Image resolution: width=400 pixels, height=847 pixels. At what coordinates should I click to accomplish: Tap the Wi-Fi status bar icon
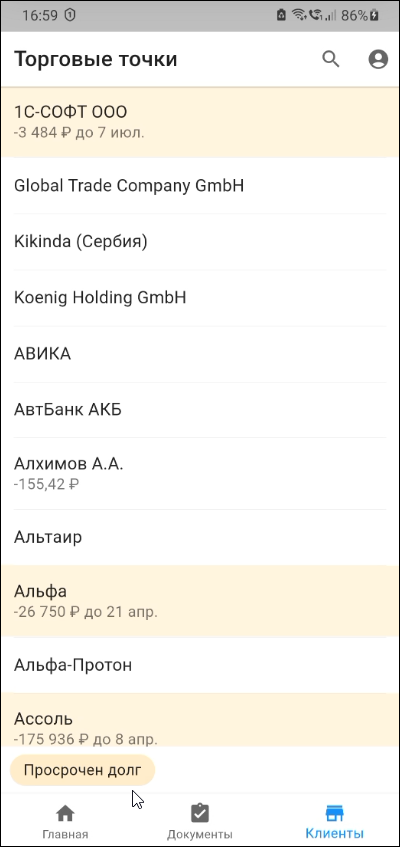298,16
